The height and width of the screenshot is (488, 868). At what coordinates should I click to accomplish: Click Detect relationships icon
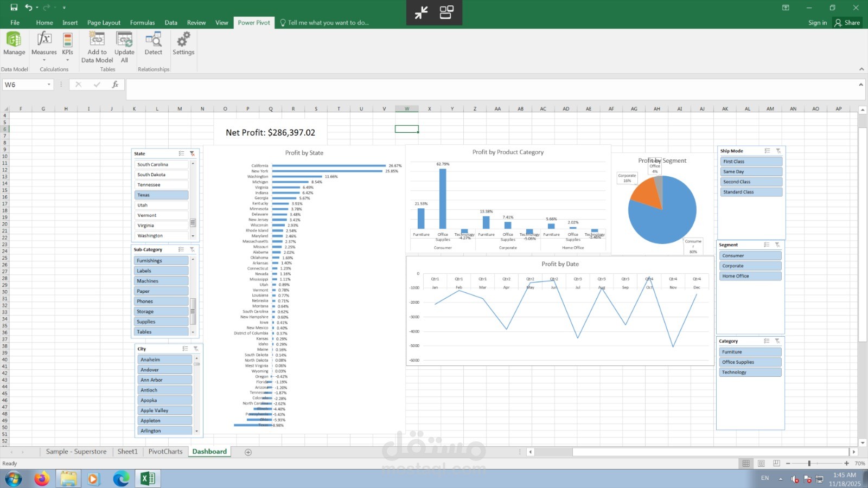pos(154,43)
